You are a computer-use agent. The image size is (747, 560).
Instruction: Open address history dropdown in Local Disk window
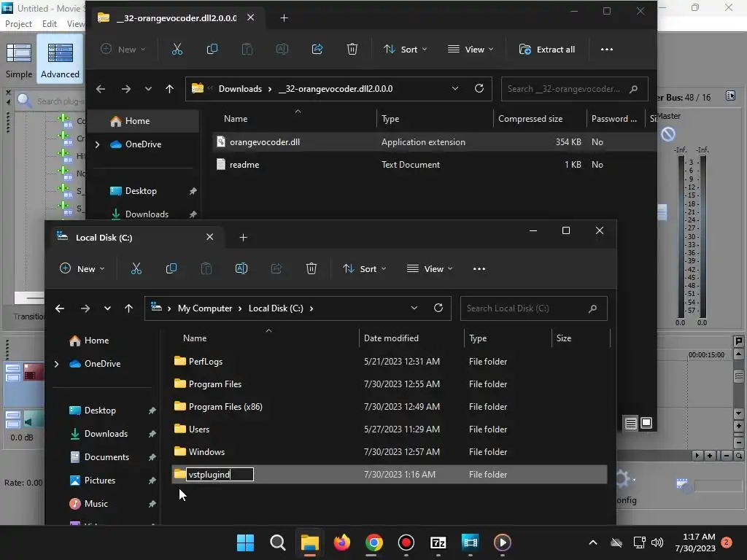click(x=414, y=308)
